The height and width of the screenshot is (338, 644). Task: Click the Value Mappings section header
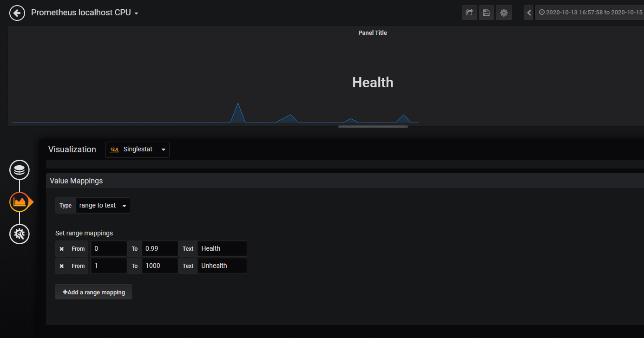pos(345,181)
